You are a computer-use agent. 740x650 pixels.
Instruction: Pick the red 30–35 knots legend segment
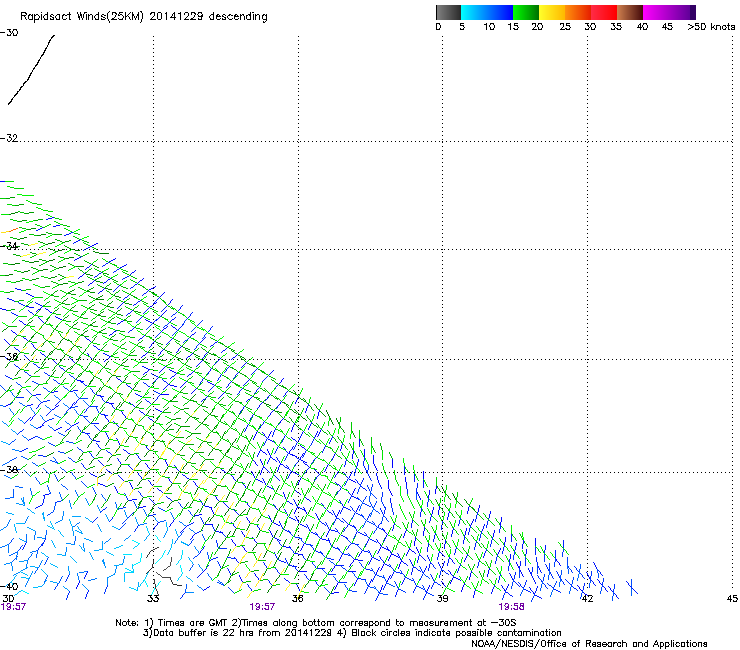pyautogui.click(x=604, y=12)
